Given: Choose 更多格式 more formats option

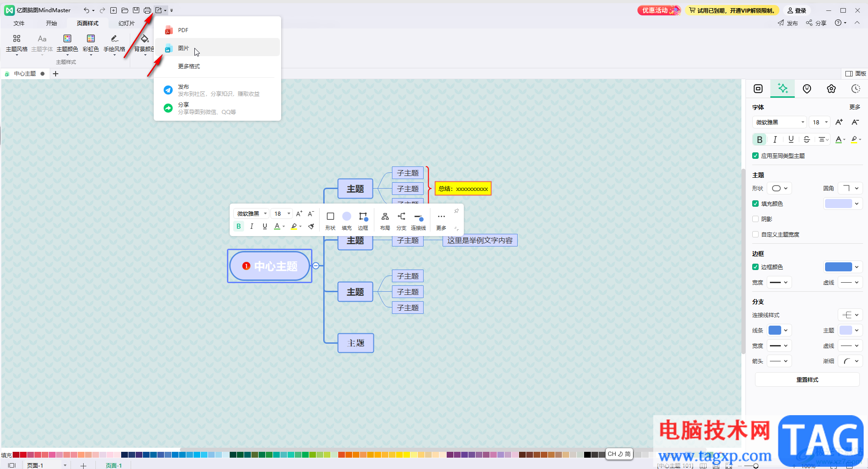Looking at the screenshot, I should [x=217, y=66].
